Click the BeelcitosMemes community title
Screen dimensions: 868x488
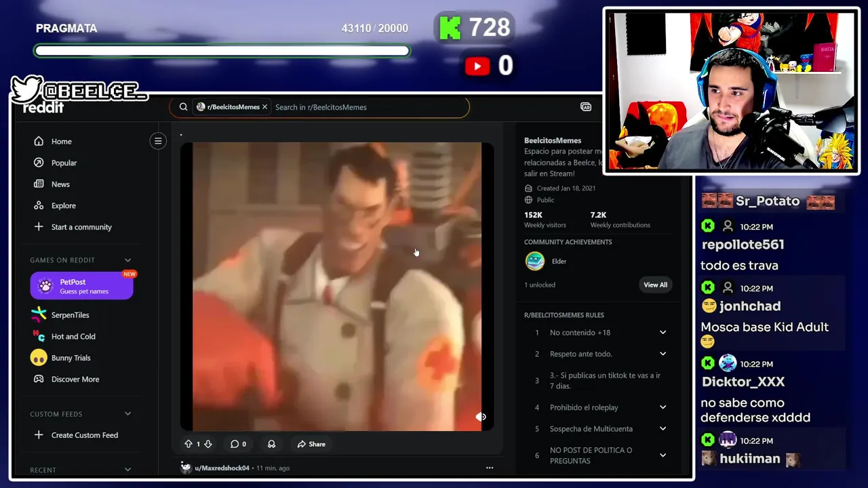553,140
